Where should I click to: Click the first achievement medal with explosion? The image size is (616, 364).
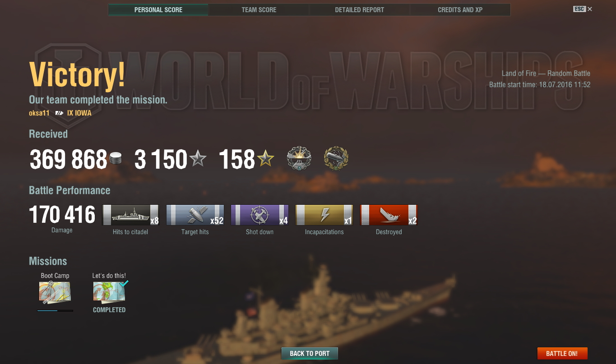point(299,159)
